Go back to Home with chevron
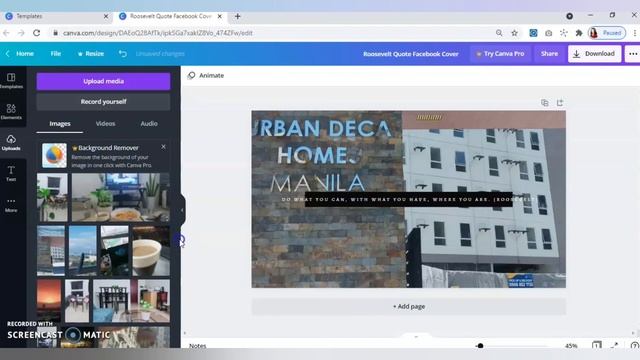The height and width of the screenshot is (360, 640). pos(7,53)
